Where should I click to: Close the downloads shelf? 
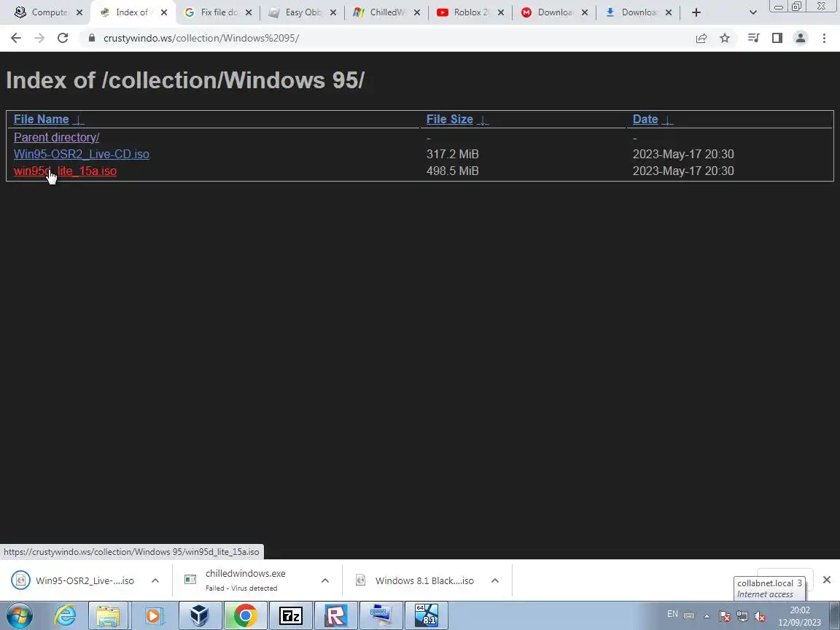click(827, 580)
